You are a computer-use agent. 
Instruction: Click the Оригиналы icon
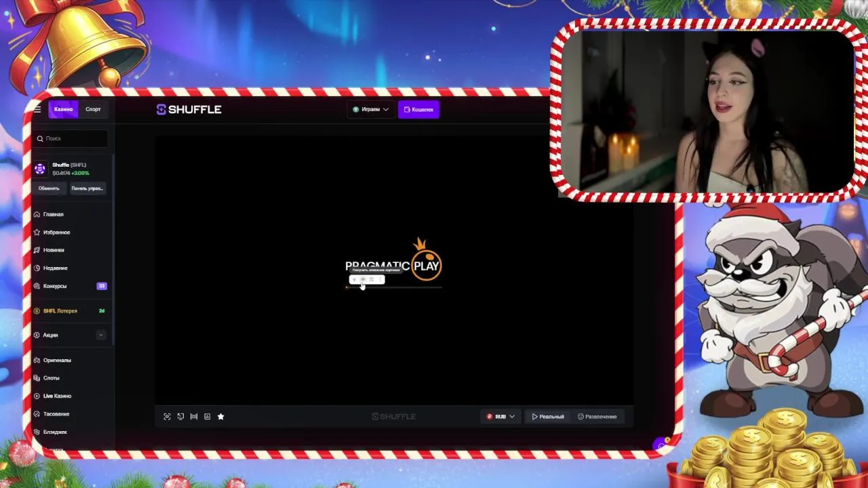[37, 360]
